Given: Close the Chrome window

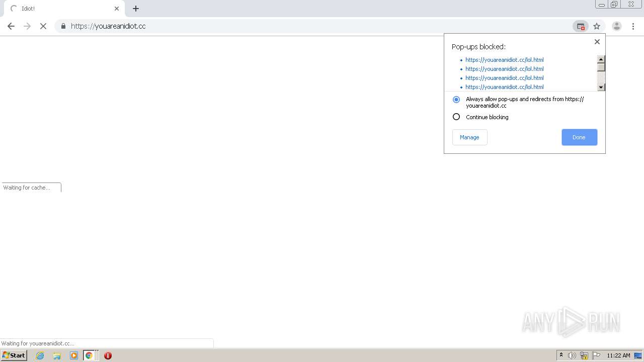Looking at the screenshot, I should coord(631,5).
